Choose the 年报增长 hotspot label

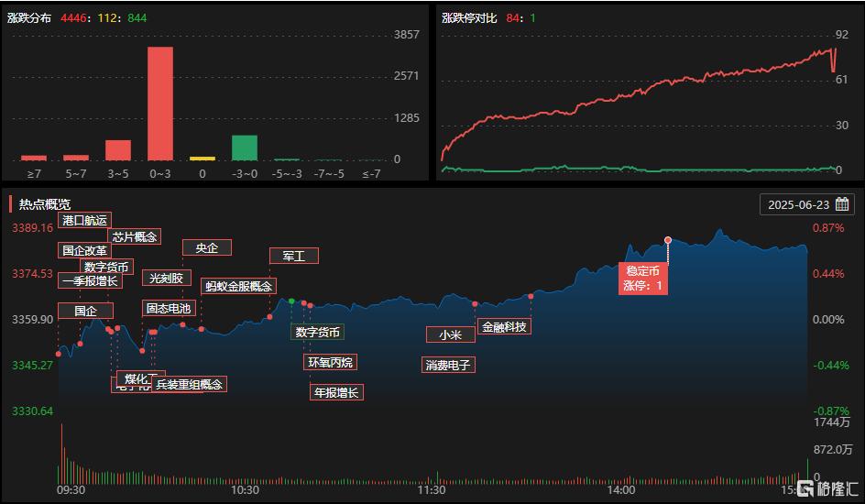point(336,392)
